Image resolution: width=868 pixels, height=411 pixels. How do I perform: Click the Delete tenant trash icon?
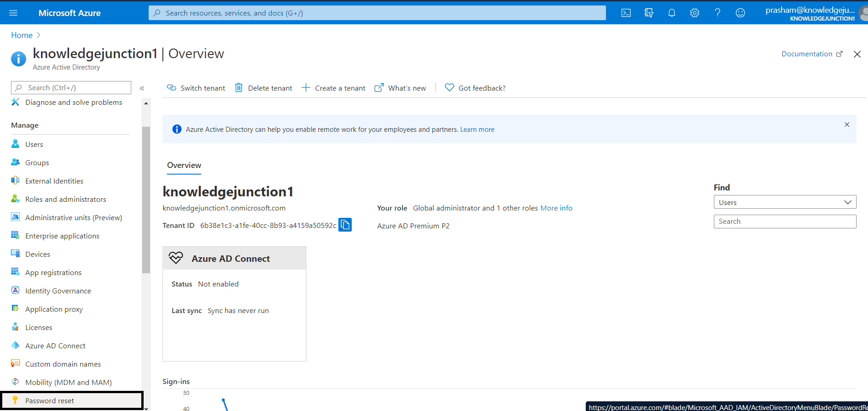[239, 87]
